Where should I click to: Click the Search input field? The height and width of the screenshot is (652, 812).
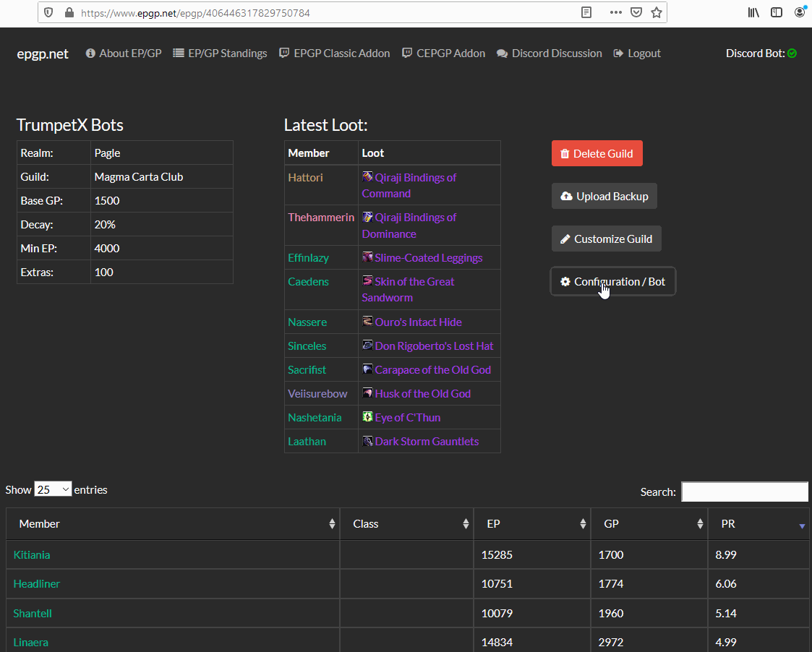[x=745, y=492]
